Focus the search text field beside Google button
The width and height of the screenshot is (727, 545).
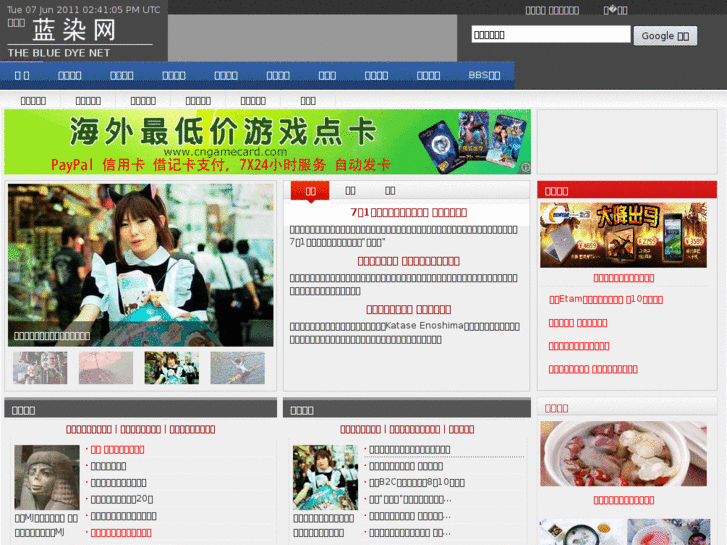click(551, 34)
